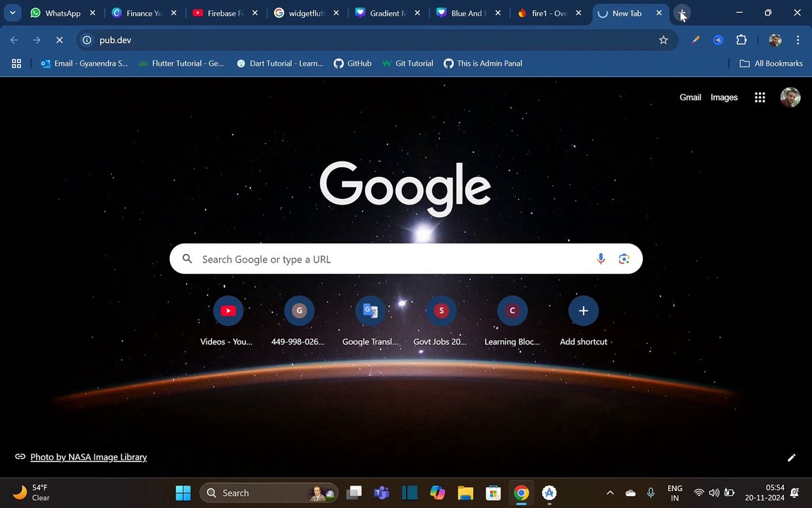The image size is (812, 508).
Task: Close the New Tab tab
Action: pos(659,13)
